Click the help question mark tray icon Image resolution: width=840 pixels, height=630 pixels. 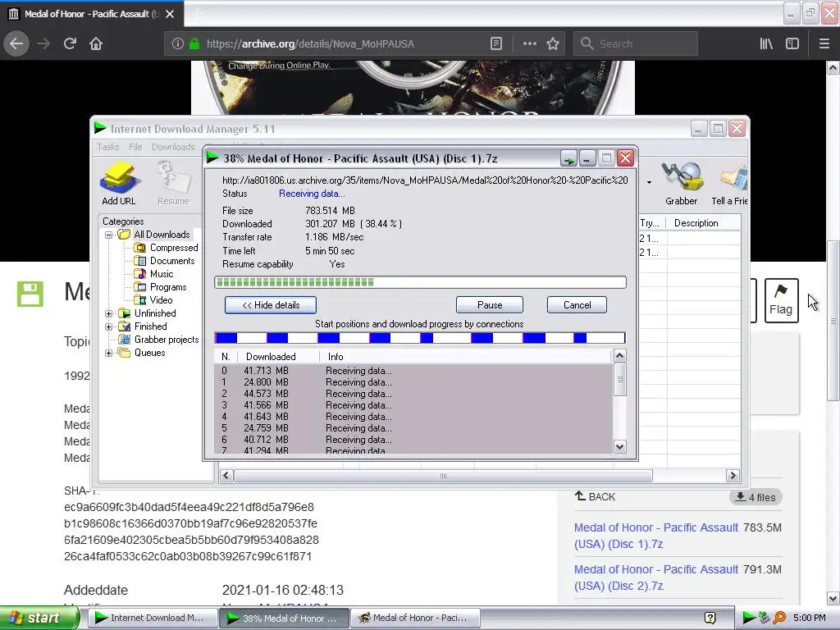(710, 618)
